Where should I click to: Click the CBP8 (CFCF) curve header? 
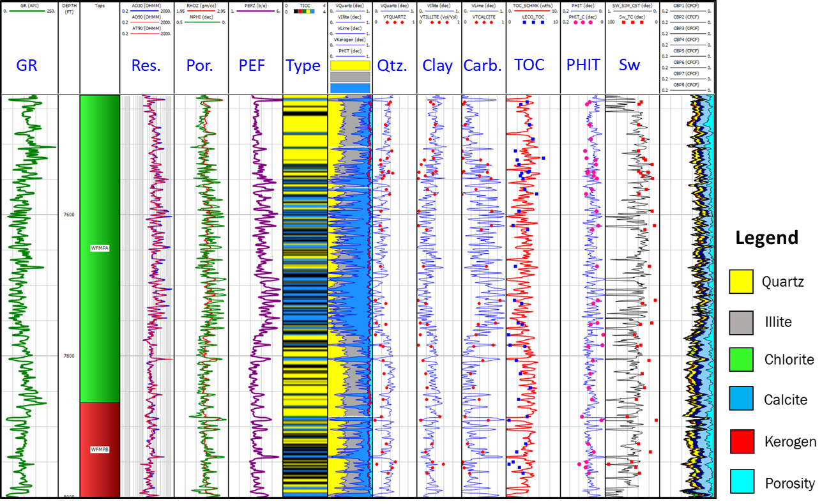pyautogui.click(x=687, y=84)
